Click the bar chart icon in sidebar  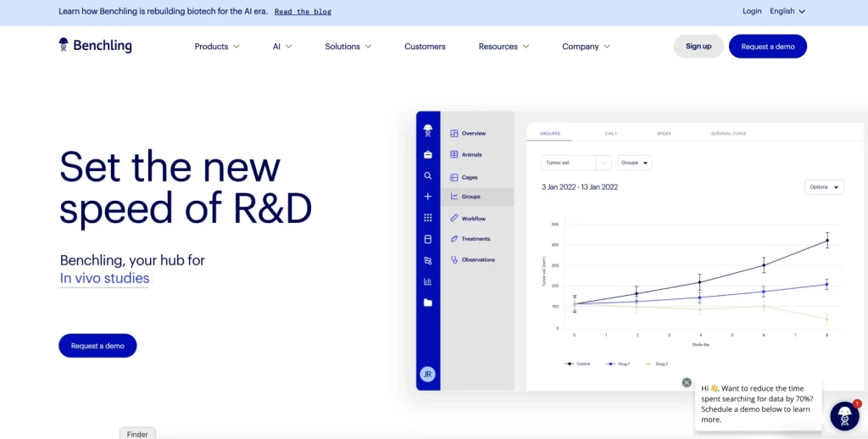pyautogui.click(x=428, y=281)
